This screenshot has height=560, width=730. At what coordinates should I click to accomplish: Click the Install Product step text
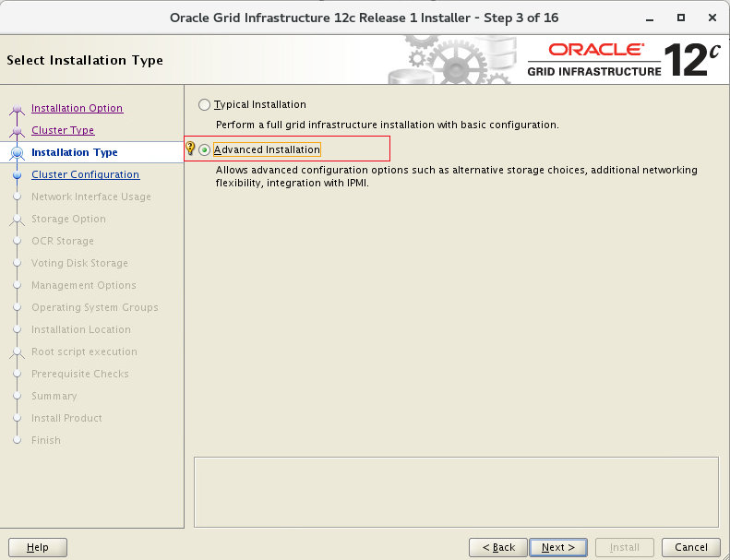click(x=66, y=418)
